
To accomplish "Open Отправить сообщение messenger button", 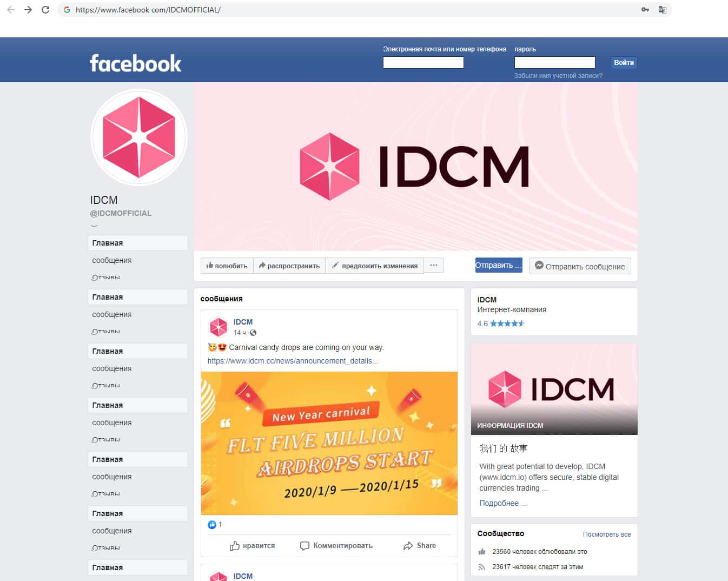I will [x=580, y=266].
